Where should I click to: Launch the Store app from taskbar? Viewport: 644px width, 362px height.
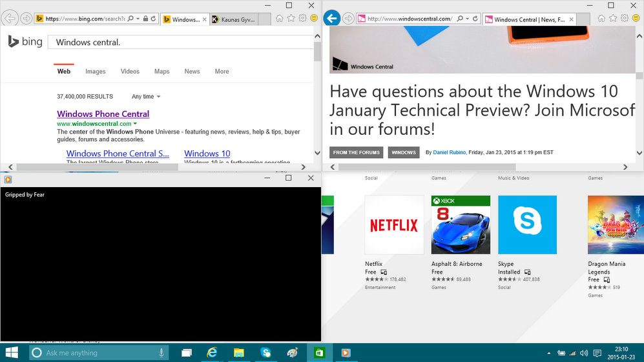[319, 352]
